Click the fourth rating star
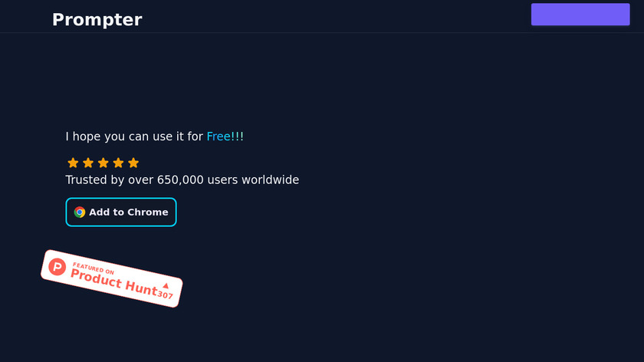Screen dimensions: 644x362 click(x=118, y=163)
